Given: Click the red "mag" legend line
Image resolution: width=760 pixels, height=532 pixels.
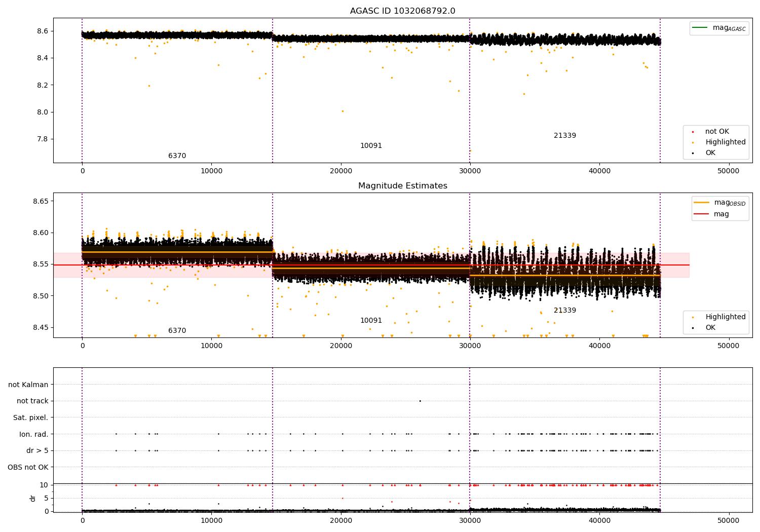Looking at the screenshot, I should pos(701,214).
